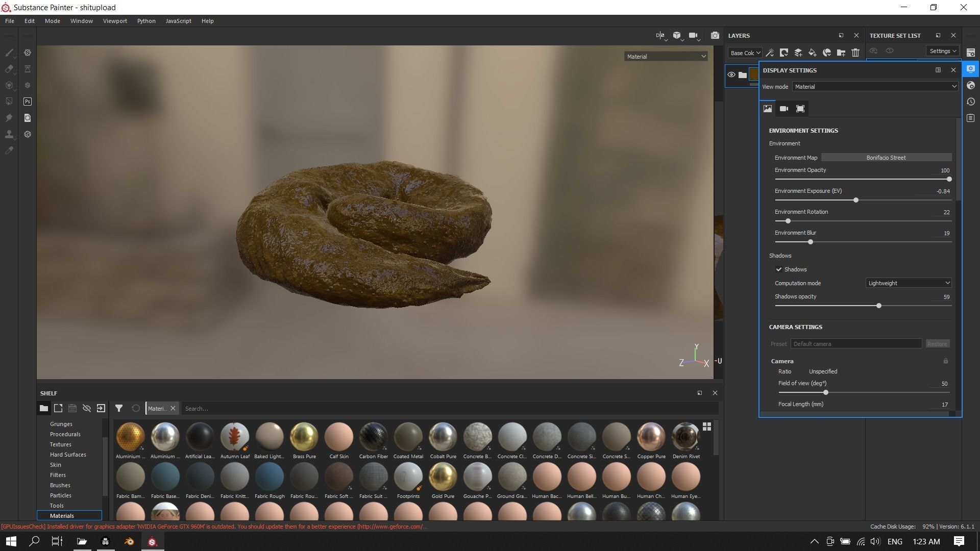This screenshot has height=551, width=980.
Task: Click the hourglass autosave plugin icon
Action: click(x=28, y=69)
